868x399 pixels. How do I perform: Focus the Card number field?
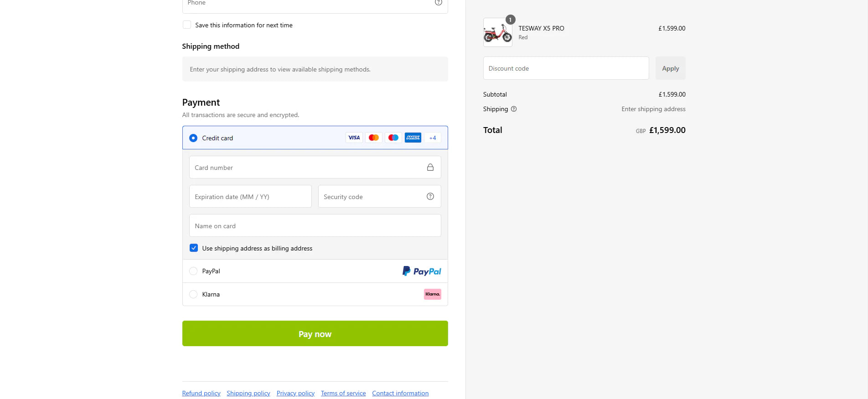(305, 168)
